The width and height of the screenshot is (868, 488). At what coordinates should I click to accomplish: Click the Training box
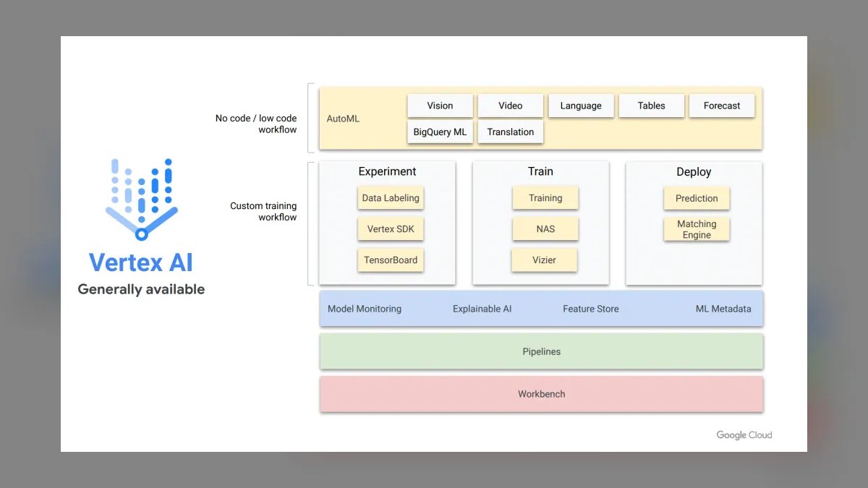(545, 198)
